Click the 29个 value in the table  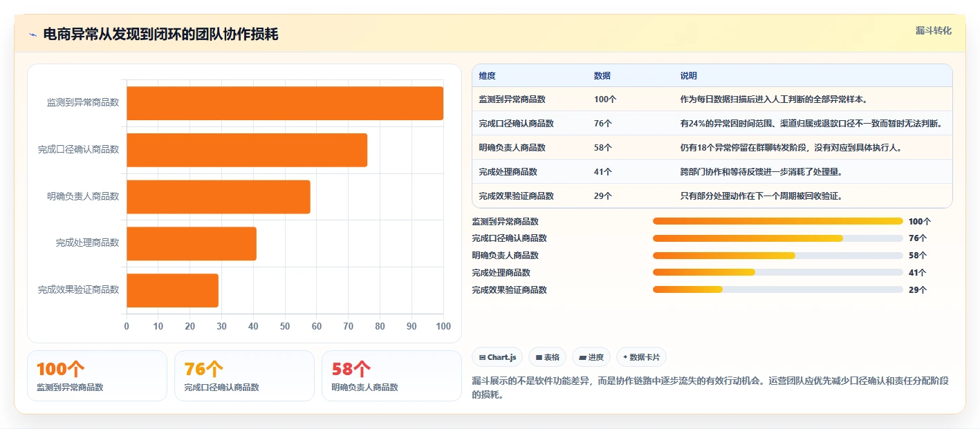[x=603, y=196]
